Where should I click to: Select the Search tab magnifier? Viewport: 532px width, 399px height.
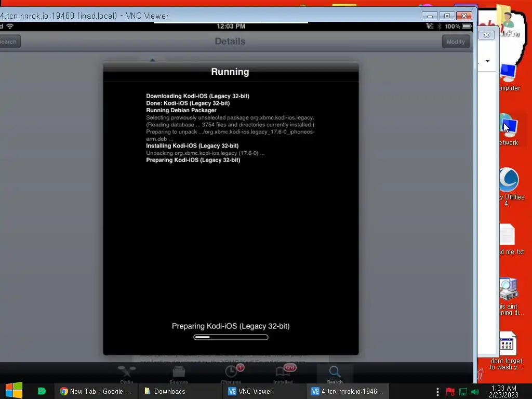tap(335, 374)
